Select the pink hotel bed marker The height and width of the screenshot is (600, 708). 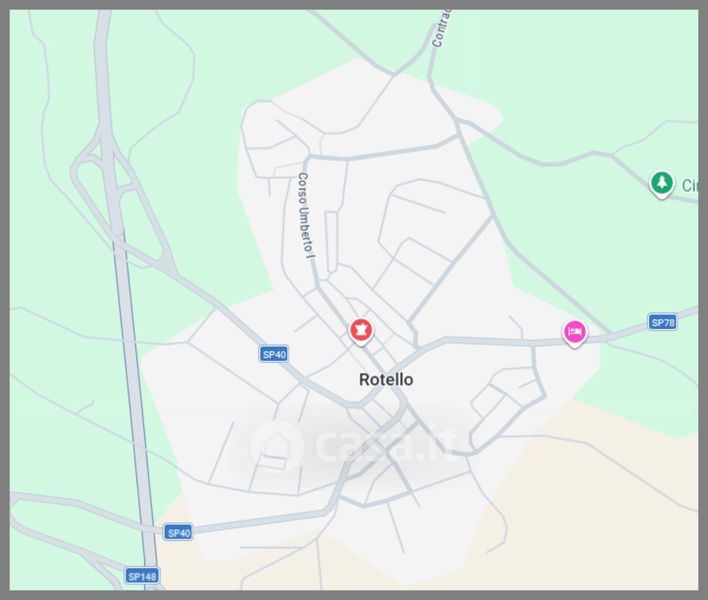[x=574, y=333]
